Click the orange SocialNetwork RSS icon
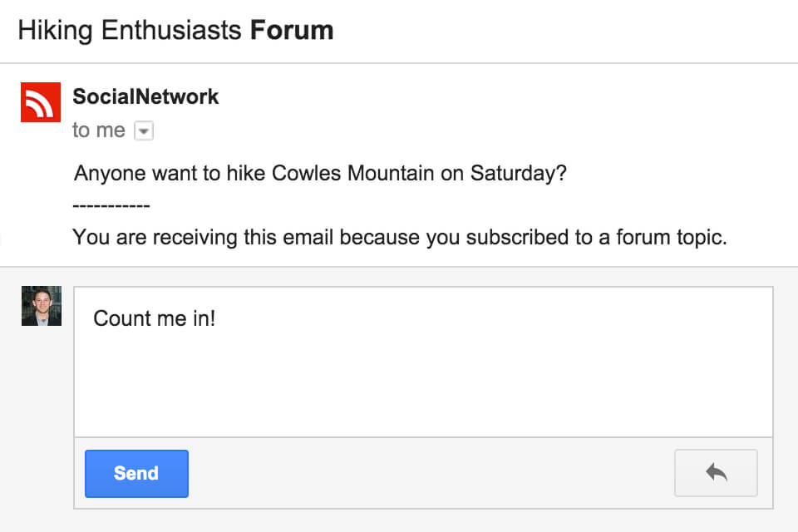798x532 pixels. coord(41,102)
